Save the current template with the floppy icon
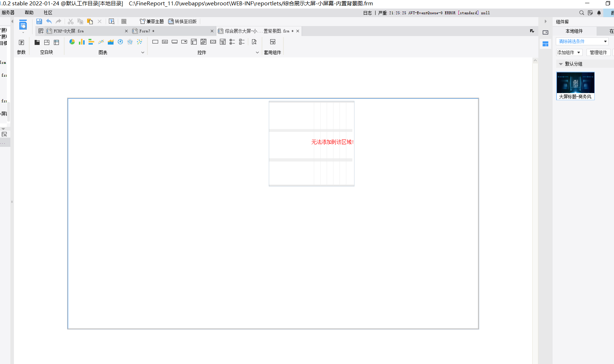Viewport: 614px width, 364px height. [39, 21]
